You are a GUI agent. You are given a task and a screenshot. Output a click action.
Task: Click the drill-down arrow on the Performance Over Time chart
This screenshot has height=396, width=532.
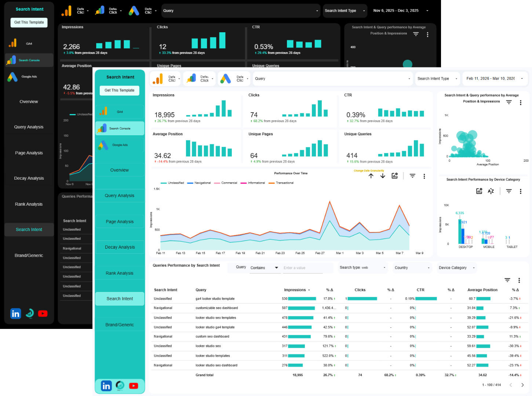pyautogui.click(x=382, y=176)
